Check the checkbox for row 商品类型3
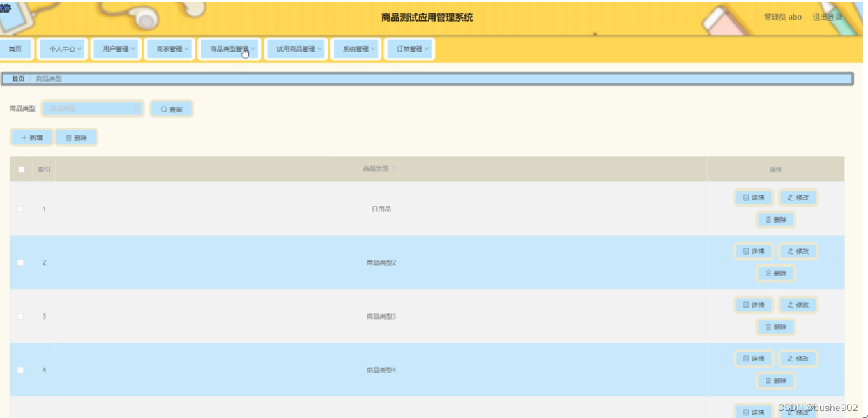The height and width of the screenshot is (418, 868). pos(21,316)
